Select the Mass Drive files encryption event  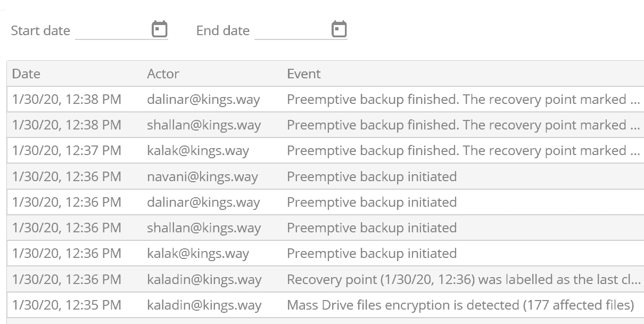click(460, 305)
